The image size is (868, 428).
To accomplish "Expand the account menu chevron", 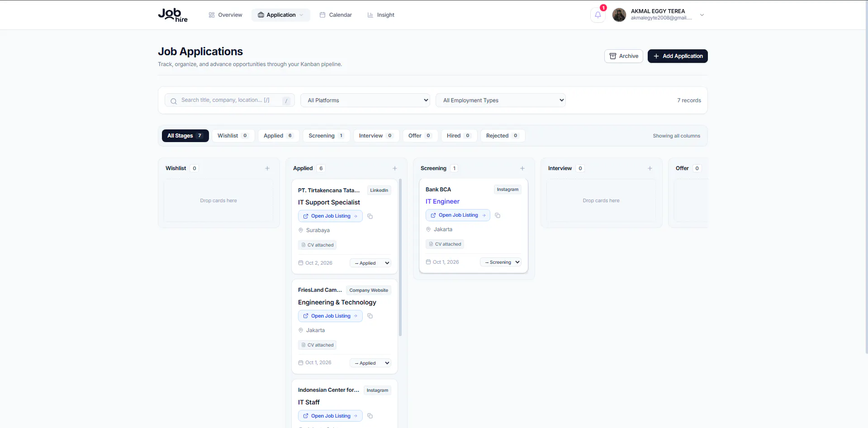I will coord(702,15).
